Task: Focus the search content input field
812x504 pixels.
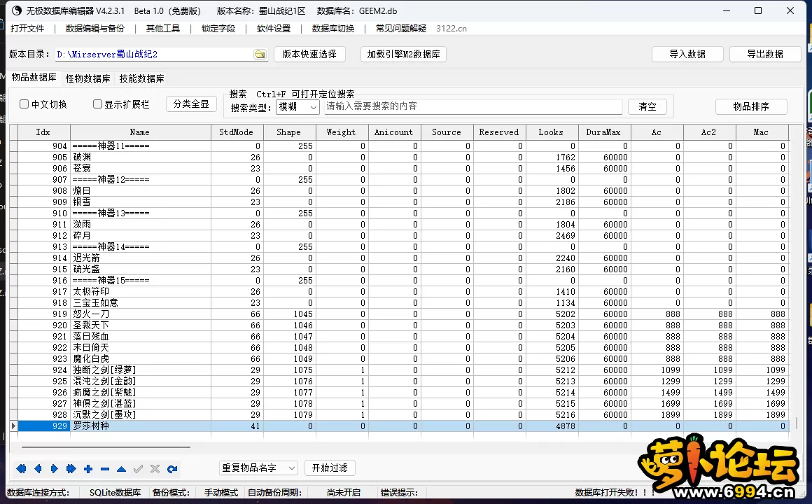Action: [x=473, y=106]
